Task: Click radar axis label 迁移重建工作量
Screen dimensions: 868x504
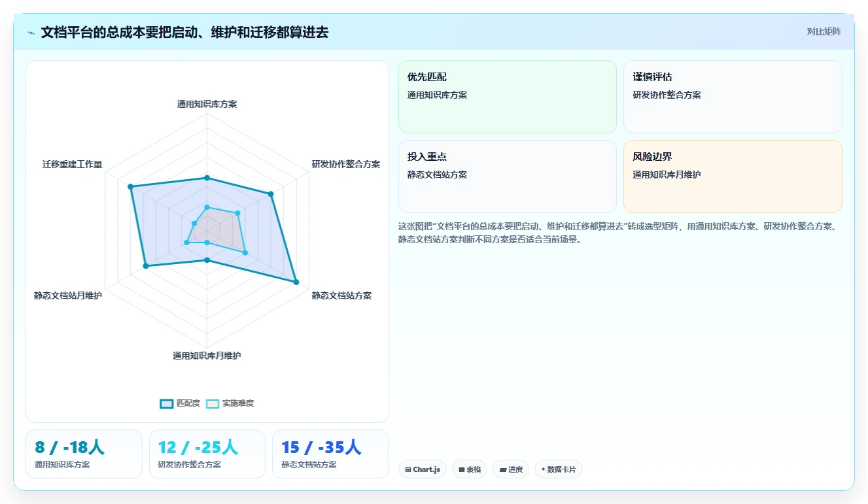Action: click(73, 164)
